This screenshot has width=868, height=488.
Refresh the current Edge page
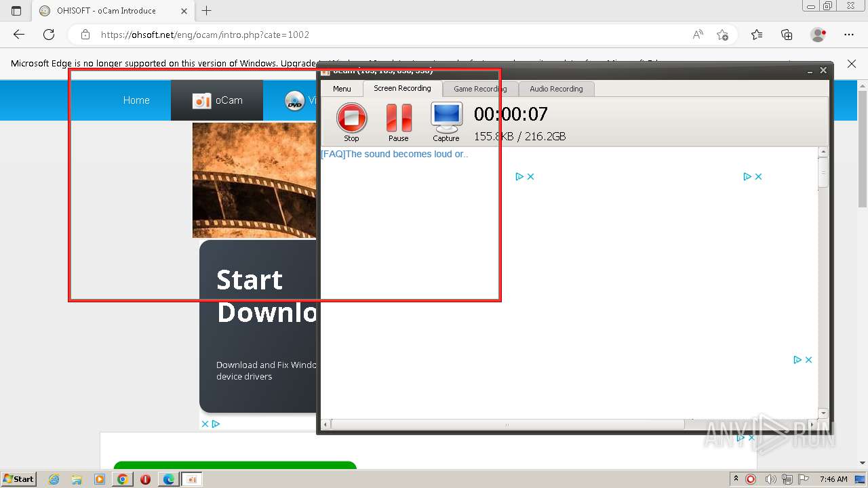point(49,35)
